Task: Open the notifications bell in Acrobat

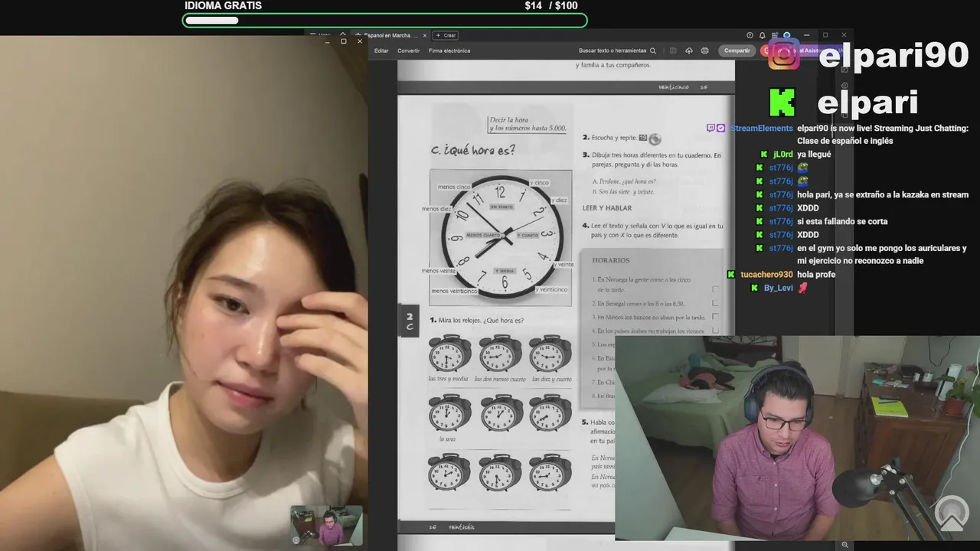Action: [762, 35]
